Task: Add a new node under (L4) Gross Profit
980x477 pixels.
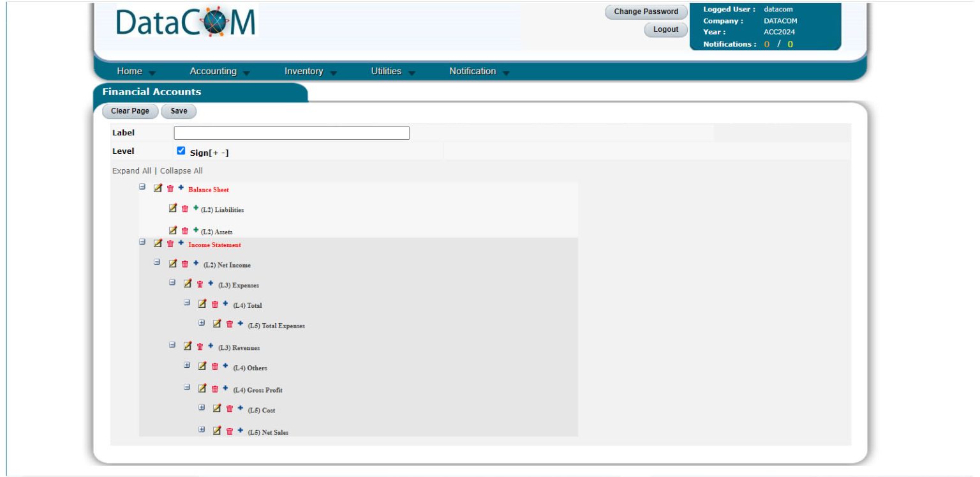Action: point(226,389)
